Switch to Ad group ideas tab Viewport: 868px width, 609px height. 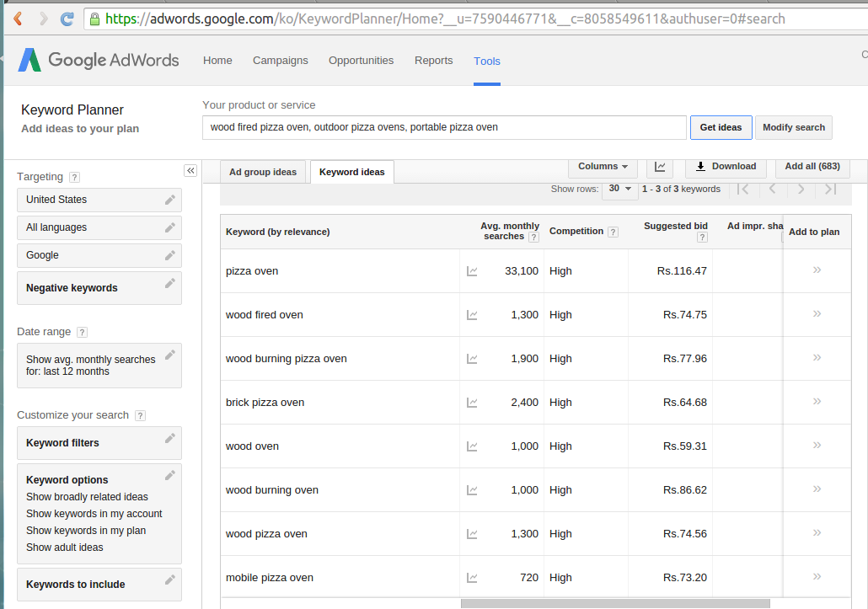pyautogui.click(x=263, y=172)
